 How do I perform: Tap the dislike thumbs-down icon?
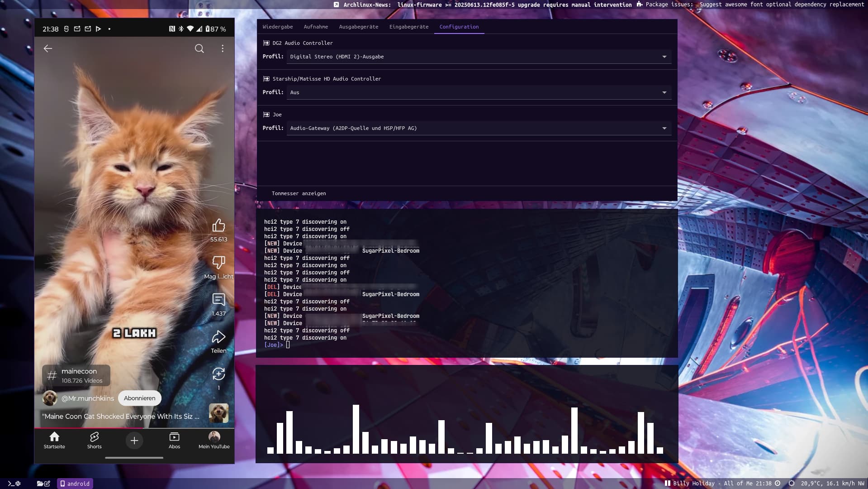point(218,263)
